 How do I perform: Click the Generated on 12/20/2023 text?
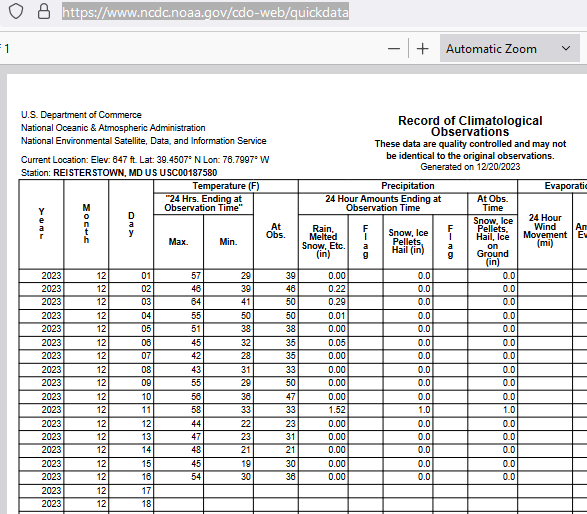click(470, 167)
